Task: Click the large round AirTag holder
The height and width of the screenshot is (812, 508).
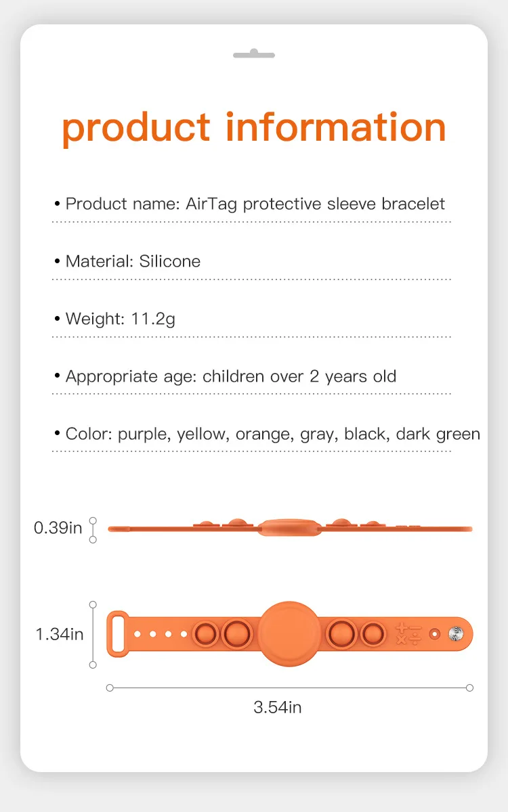Action: [290, 634]
